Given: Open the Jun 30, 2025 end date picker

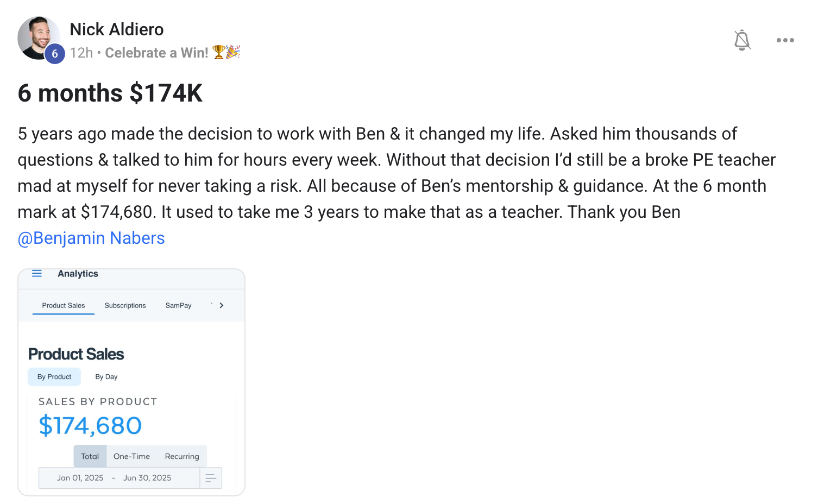Looking at the screenshot, I should pos(147,478).
